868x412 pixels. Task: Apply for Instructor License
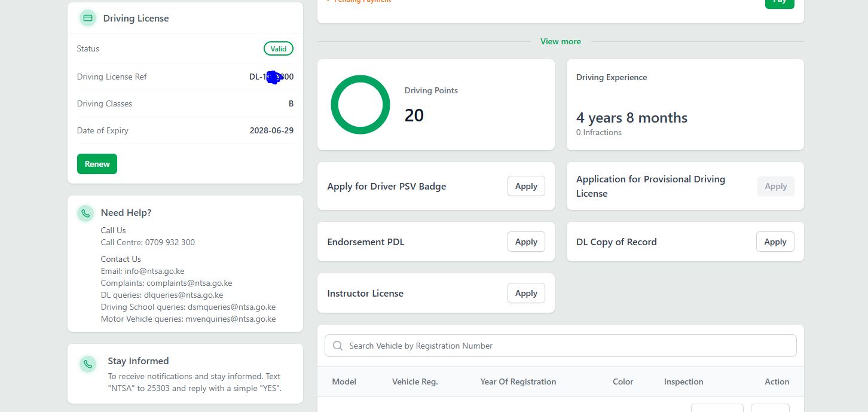click(526, 293)
